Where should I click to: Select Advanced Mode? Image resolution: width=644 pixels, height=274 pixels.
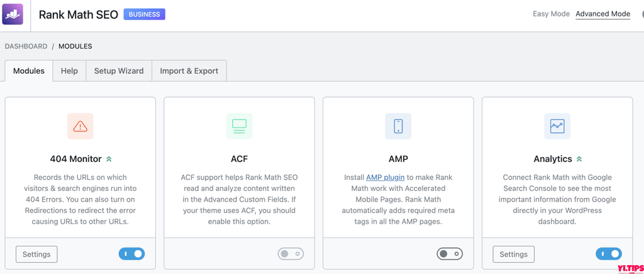tap(603, 14)
